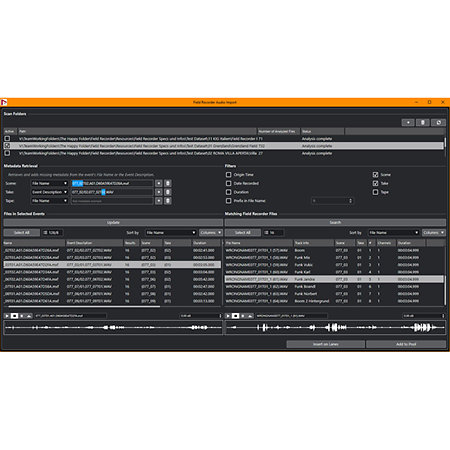Click the Search button
This screenshot has height=450, width=450.
pos(335,222)
